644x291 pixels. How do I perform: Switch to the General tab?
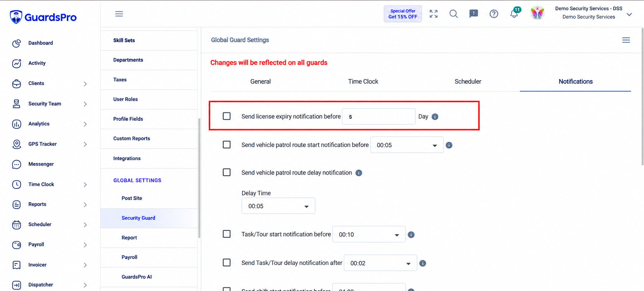point(261,81)
